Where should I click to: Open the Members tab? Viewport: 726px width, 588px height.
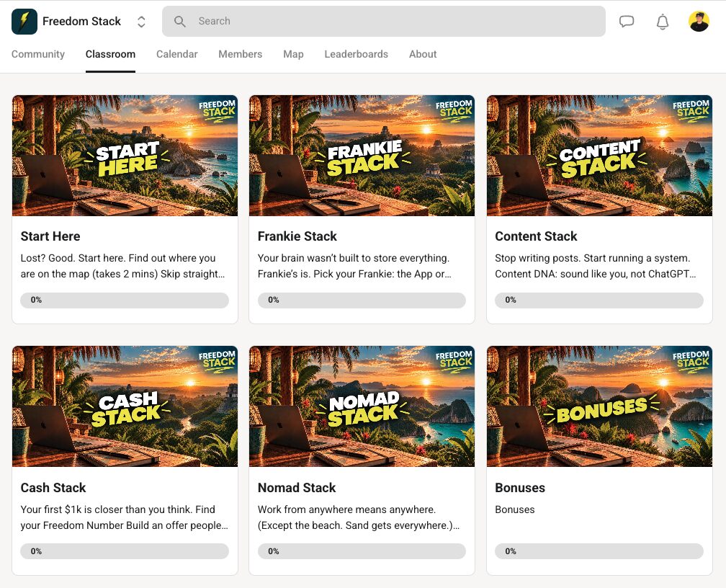(241, 54)
